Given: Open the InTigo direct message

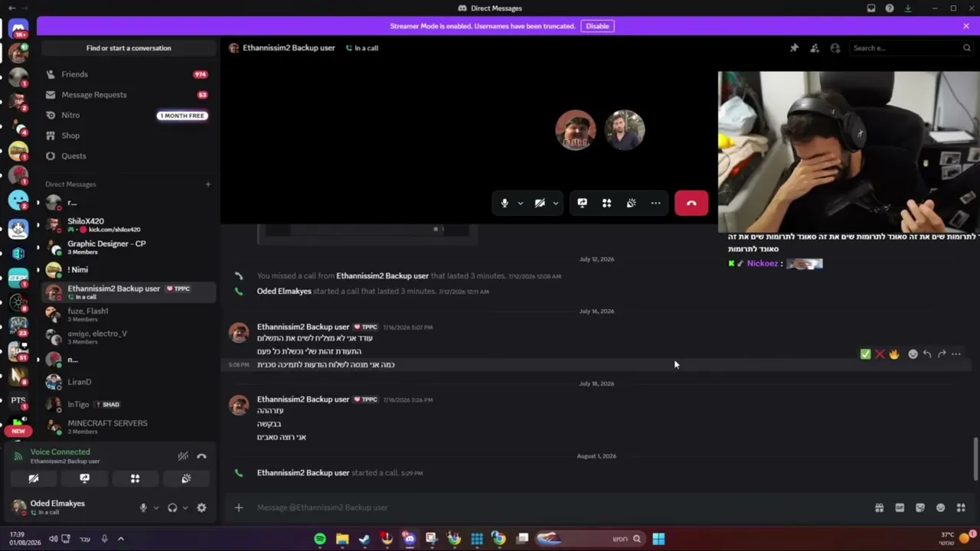Looking at the screenshot, I should click(129, 404).
